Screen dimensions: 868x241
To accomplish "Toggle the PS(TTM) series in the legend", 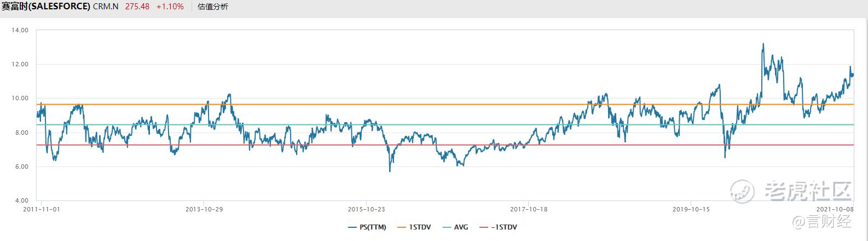I will pyautogui.click(x=374, y=227).
